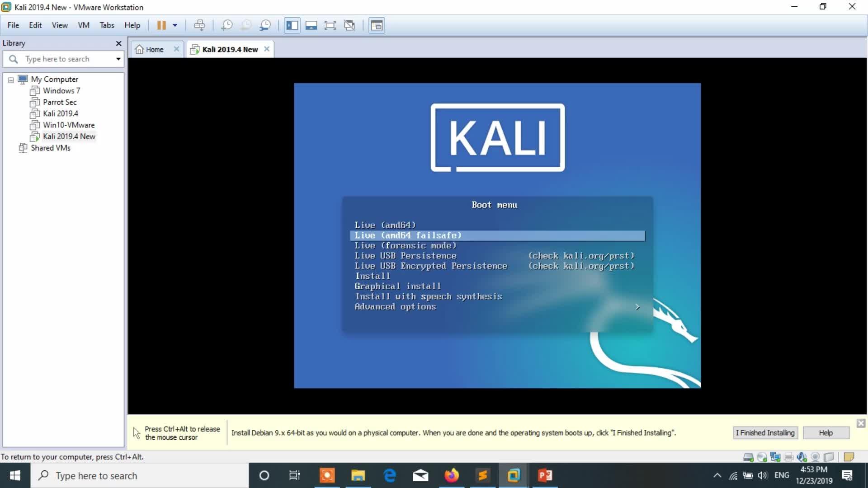
Task: Close the Kali 2019.4 New tab
Action: (x=267, y=49)
